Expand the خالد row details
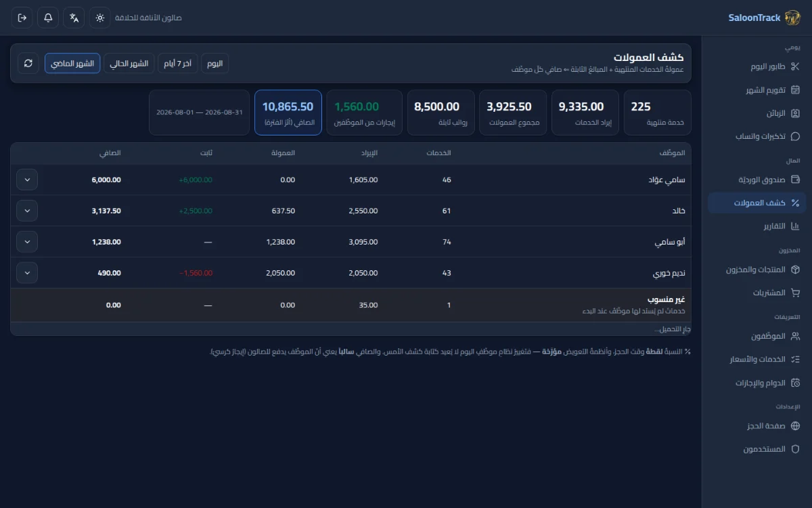Screen dimensions: 812x508 tap(27, 211)
